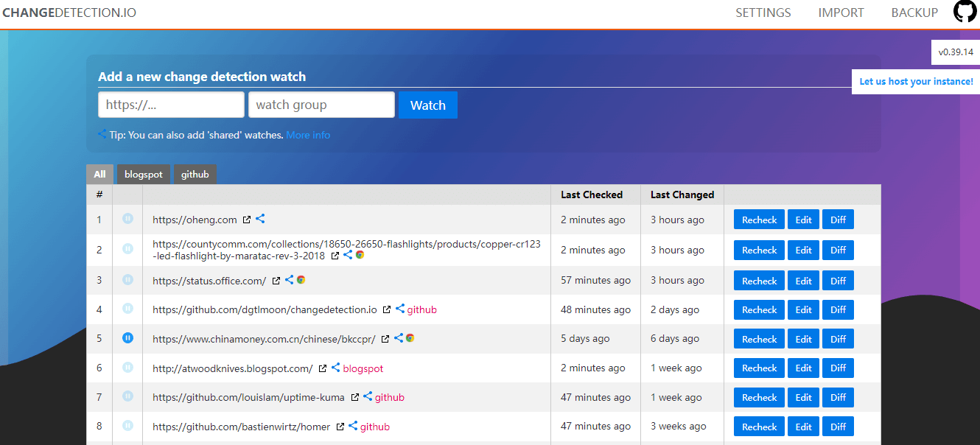980x445 pixels.
Task: Share the bastienwirtz/homer watch
Action: pyautogui.click(x=353, y=426)
